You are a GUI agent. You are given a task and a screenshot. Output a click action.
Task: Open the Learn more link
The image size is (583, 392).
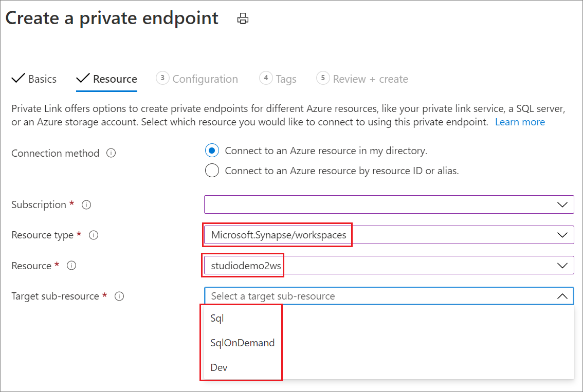[520, 122]
